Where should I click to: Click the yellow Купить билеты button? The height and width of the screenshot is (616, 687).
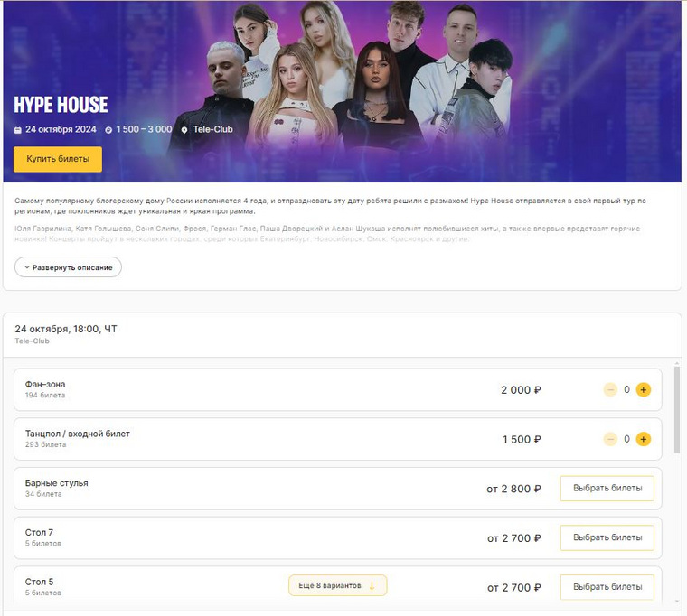57,159
